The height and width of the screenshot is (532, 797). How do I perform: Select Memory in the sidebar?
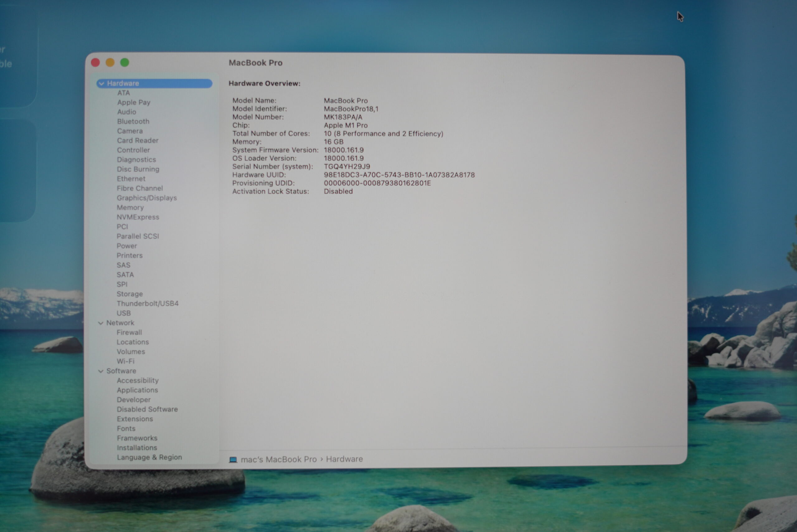point(130,208)
